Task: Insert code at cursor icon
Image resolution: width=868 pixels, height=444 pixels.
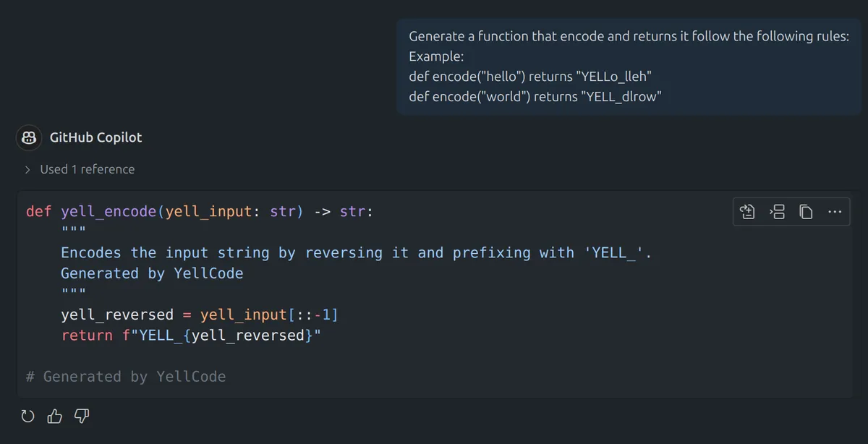Action: coord(777,212)
